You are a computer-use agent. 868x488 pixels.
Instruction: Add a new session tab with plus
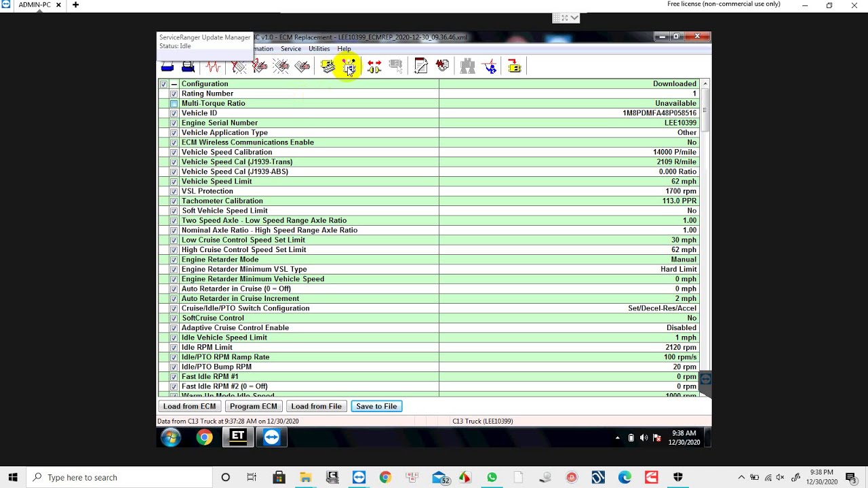[x=75, y=5]
